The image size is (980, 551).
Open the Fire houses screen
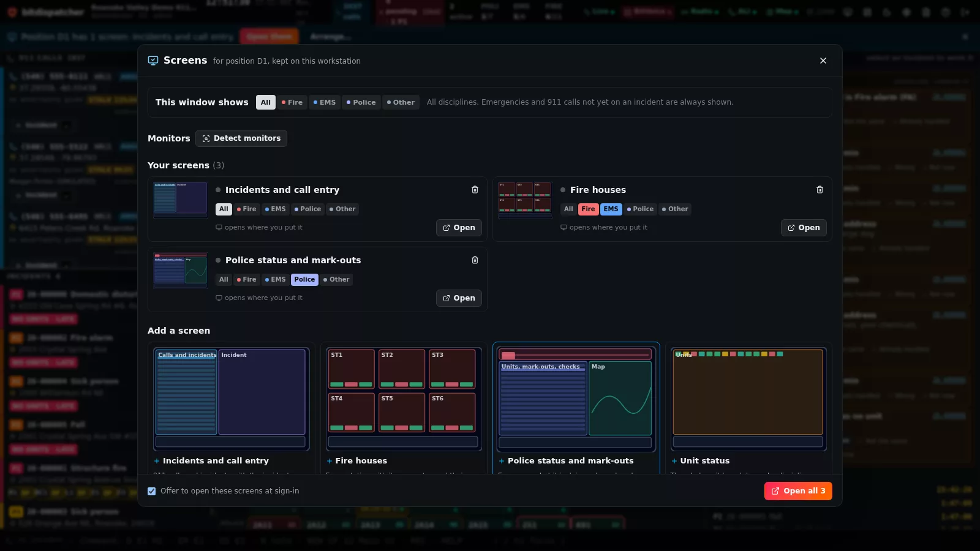point(804,228)
